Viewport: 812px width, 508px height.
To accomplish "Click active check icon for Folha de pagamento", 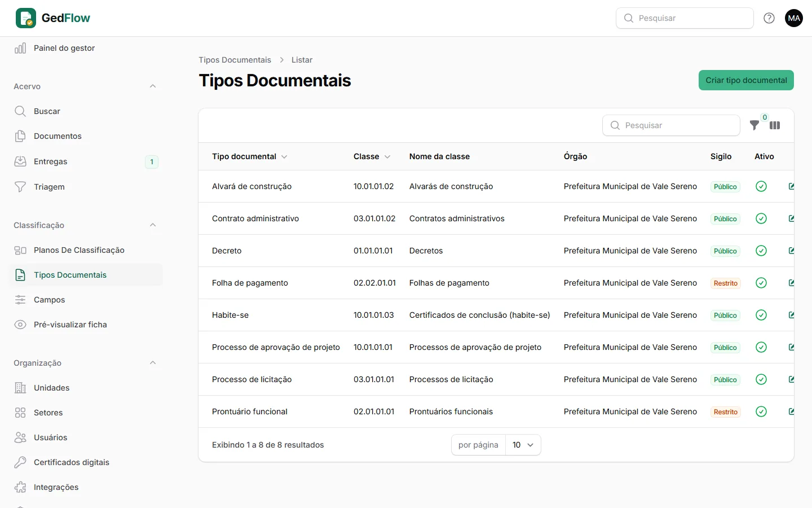I will point(761,283).
